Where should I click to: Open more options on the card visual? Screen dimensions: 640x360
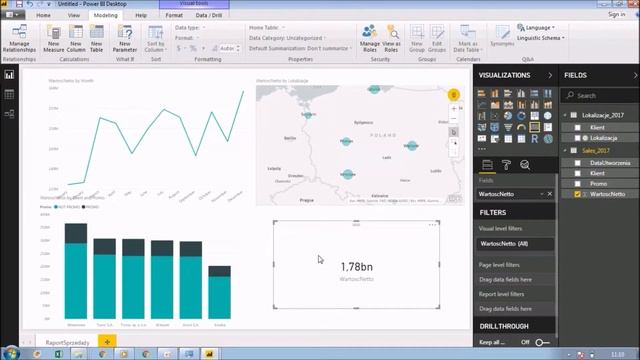tap(432, 225)
